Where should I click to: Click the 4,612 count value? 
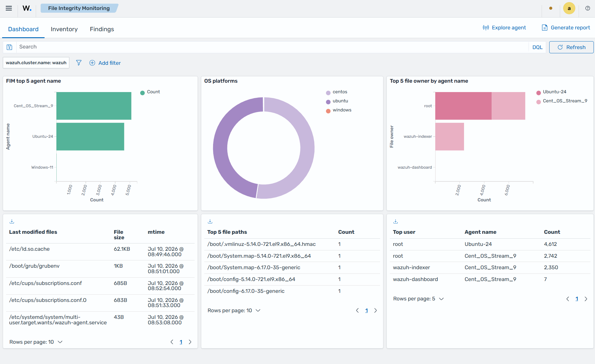pos(550,244)
